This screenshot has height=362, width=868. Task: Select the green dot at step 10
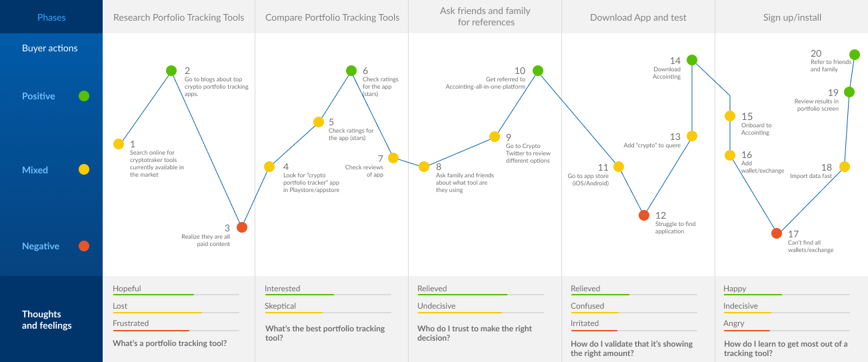coord(538,71)
